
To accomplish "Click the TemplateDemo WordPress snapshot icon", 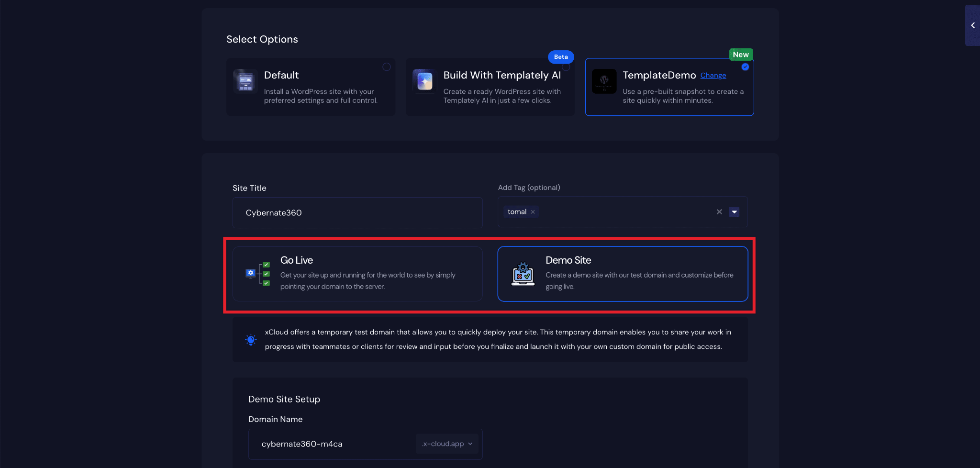I will tap(604, 81).
